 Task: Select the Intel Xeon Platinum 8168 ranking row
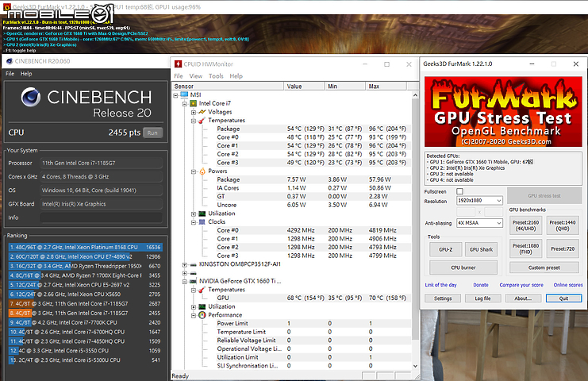pos(86,248)
